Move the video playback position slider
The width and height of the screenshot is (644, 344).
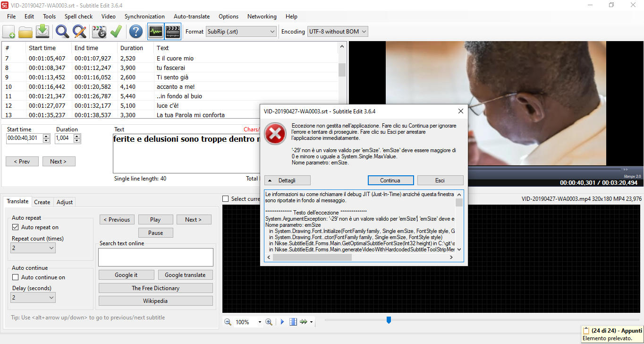pyautogui.click(x=388, y=320)
